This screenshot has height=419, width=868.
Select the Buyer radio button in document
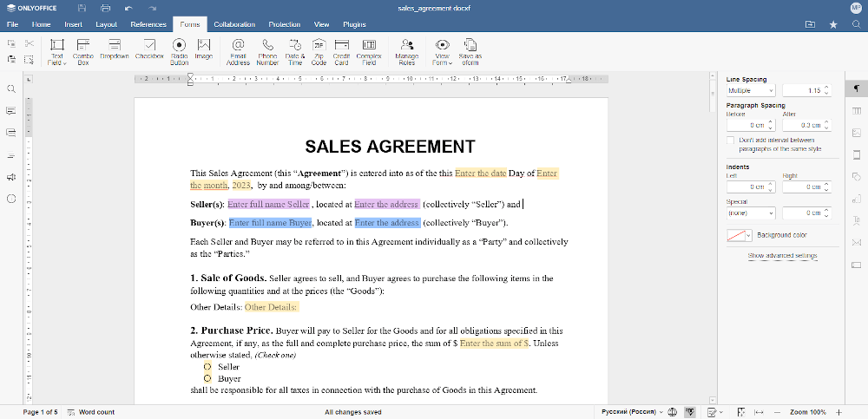coord(207,379)
